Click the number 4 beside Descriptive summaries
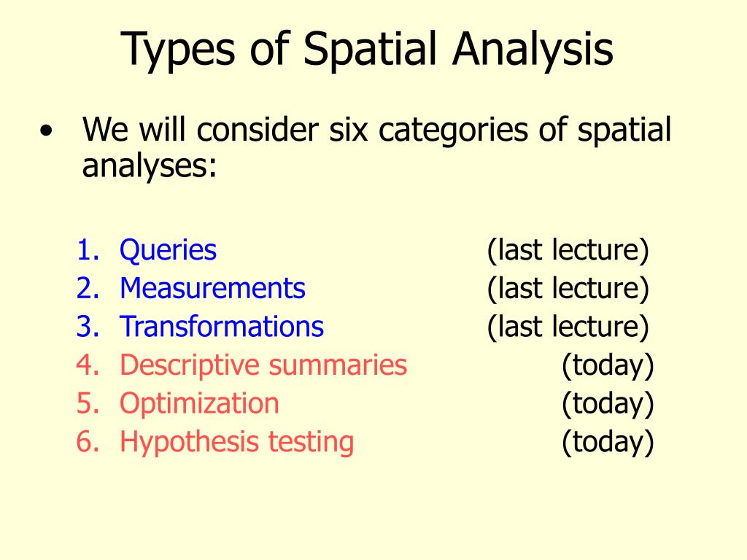The width and height of the screenshot is (747, 560). point(88,365)
